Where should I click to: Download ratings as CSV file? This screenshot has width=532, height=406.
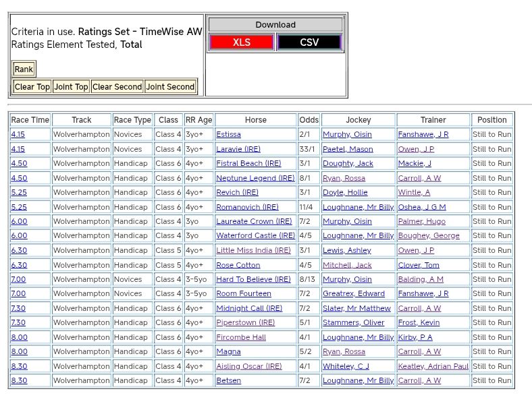(x=309, y=42)
